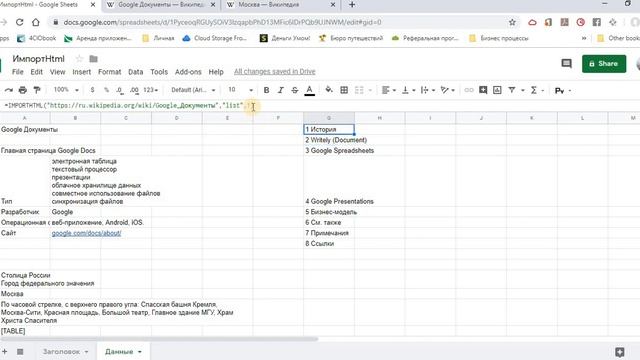The image size is (640, 360).
Task: Toggle bold formatting
Action: (266, 90)
